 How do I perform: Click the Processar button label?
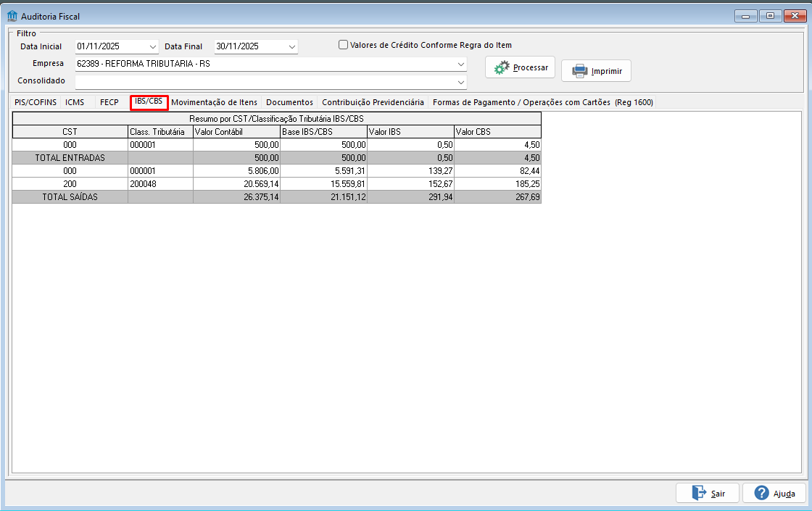pyautogui.click(x=530, y=67)
